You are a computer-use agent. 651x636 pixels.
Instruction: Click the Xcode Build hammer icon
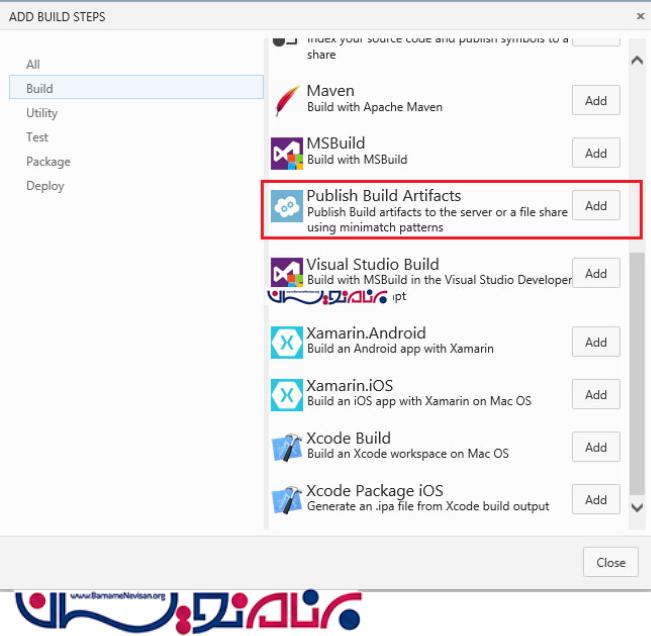(287, 448)
